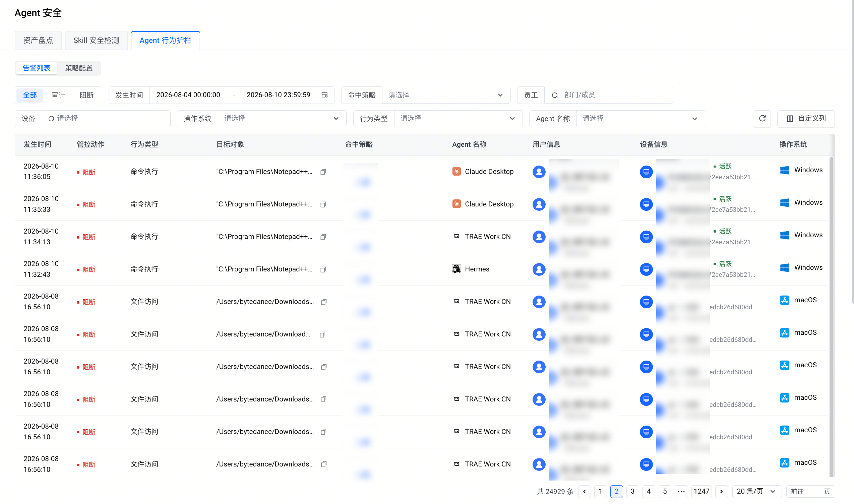854x504 pixels.
Task: Open the Skill 安全检测 tab
Action: 96,41
